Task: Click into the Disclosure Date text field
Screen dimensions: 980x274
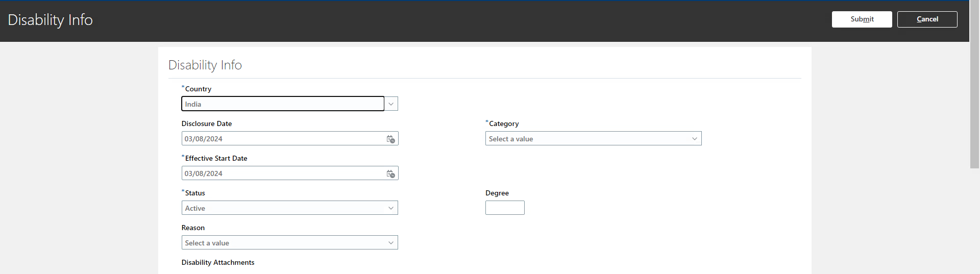Action: coord(283,139)
